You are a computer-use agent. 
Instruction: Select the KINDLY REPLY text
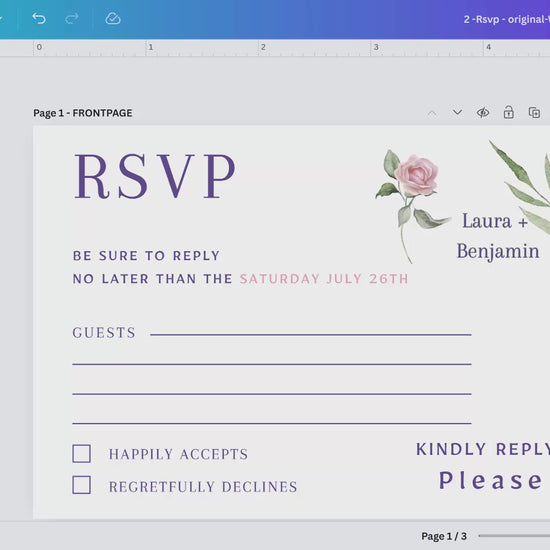click(483, 449)
